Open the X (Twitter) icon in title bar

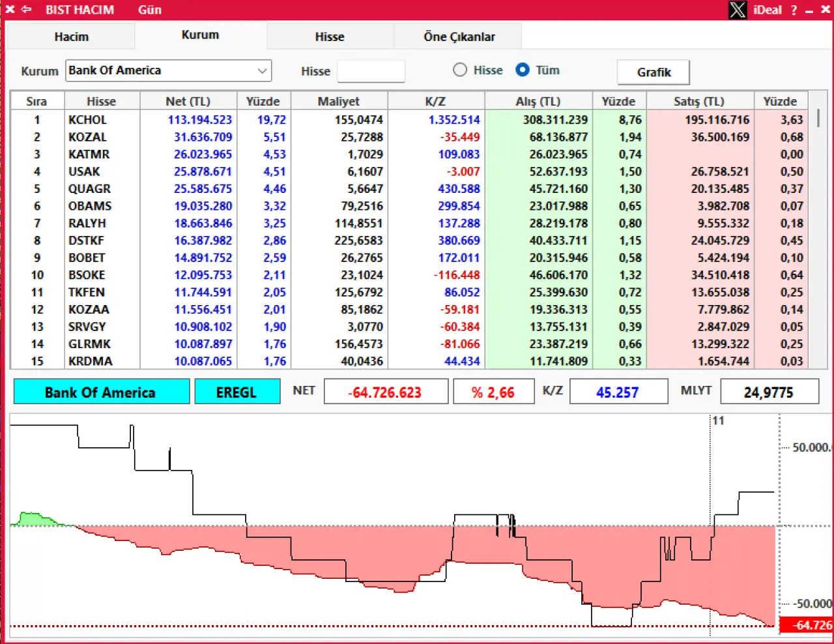pos(738,10)
